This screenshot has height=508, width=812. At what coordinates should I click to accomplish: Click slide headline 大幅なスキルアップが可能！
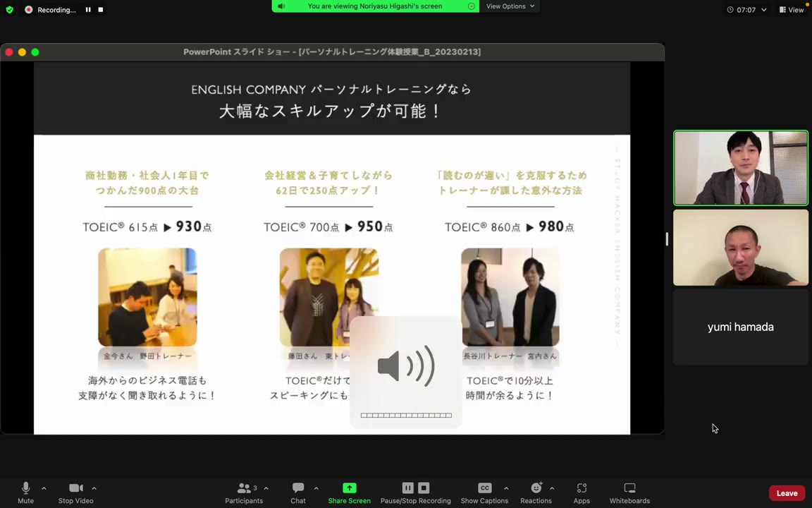click(x=331, y=111)
